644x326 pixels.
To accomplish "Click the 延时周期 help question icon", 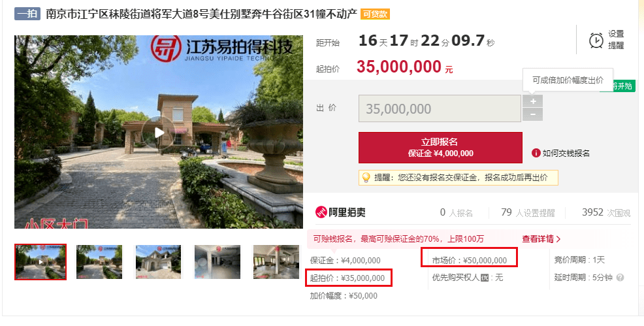I will 620,278.
